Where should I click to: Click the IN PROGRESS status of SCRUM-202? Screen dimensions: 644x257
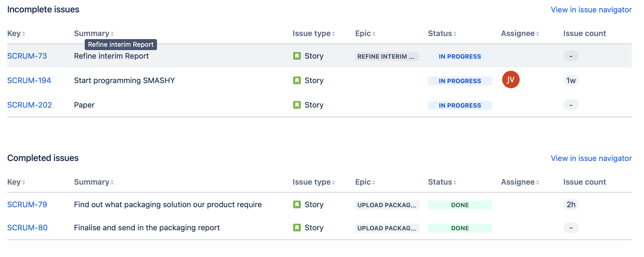tap(460, 105)
